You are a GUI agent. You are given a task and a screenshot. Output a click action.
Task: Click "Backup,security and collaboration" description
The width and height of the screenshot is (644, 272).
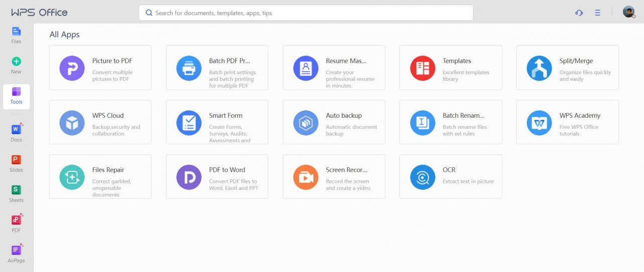coord(116,130)
